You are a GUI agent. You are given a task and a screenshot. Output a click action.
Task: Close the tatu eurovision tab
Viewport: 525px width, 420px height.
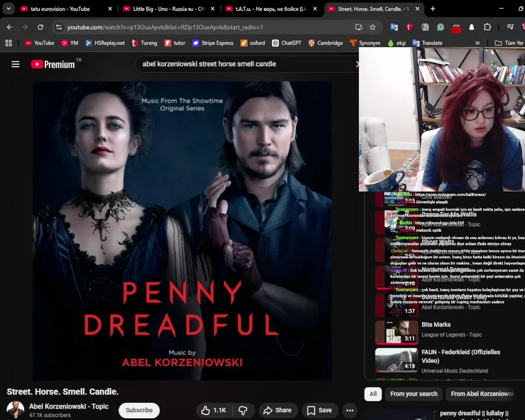tap(110, 9)
